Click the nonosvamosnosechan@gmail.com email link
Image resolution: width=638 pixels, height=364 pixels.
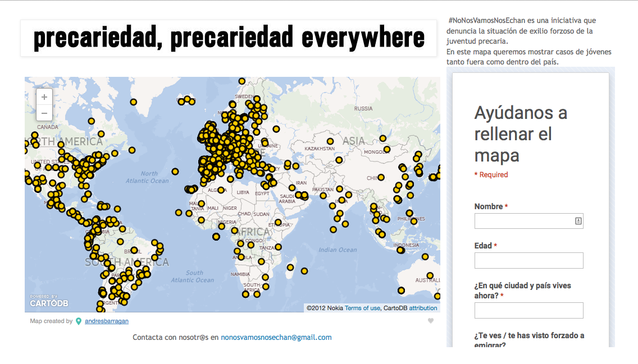coord(276,338)
